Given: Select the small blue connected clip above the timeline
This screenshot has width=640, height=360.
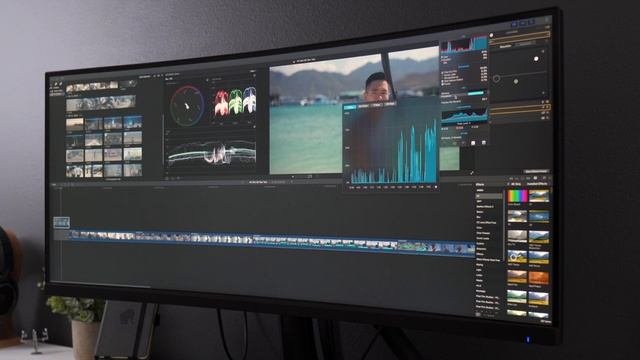Looking at the screenshot, I should pos(62,222).
